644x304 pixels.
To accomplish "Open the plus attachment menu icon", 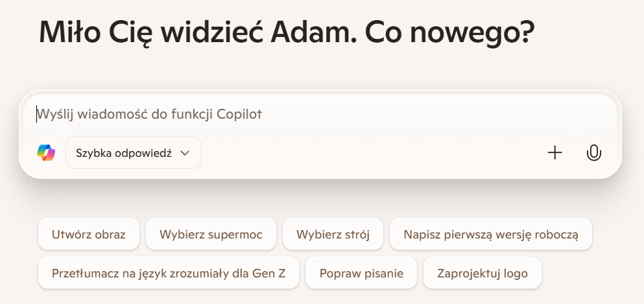I will pos(555,152).
